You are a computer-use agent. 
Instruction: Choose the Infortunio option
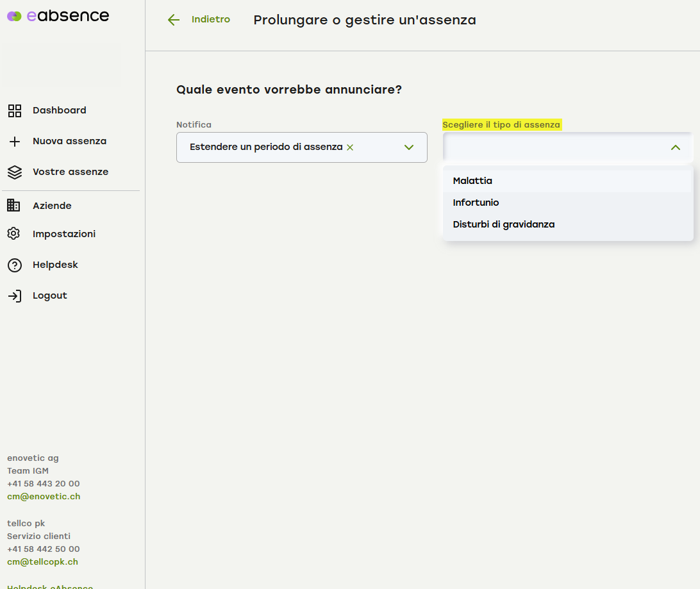(x=476, y=203)
